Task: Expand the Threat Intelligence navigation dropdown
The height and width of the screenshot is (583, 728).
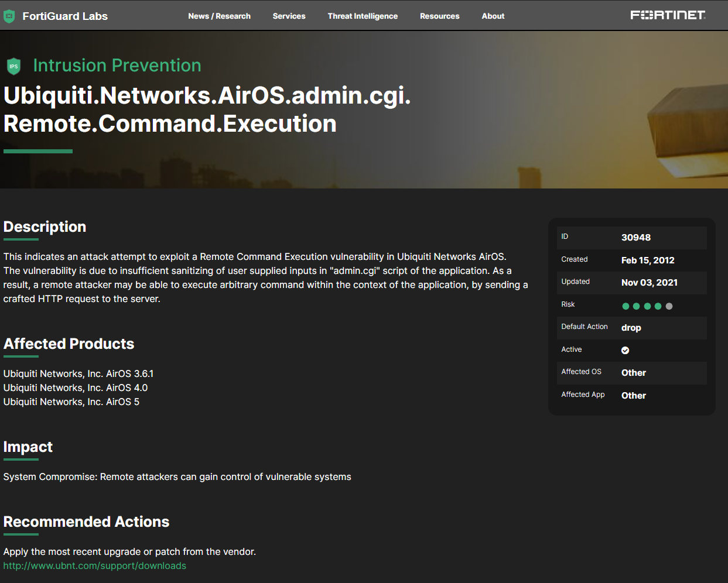Action: (x=363, y=16)
